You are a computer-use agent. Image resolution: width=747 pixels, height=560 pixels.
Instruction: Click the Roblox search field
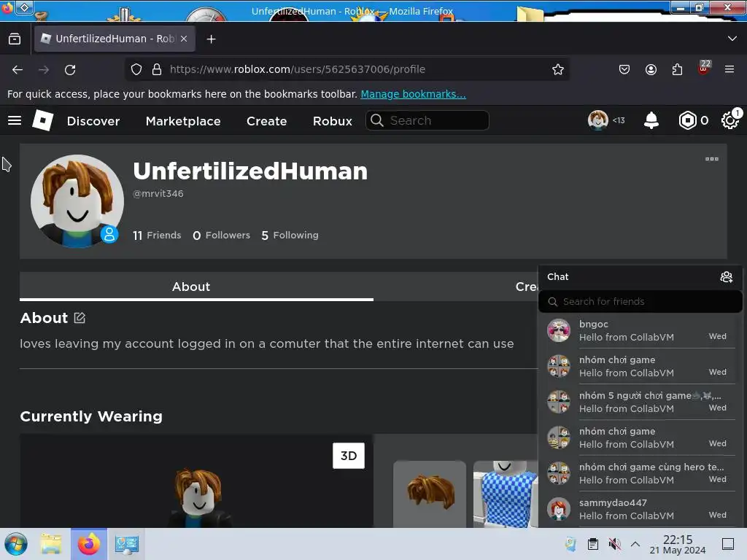tap(427, 120)
